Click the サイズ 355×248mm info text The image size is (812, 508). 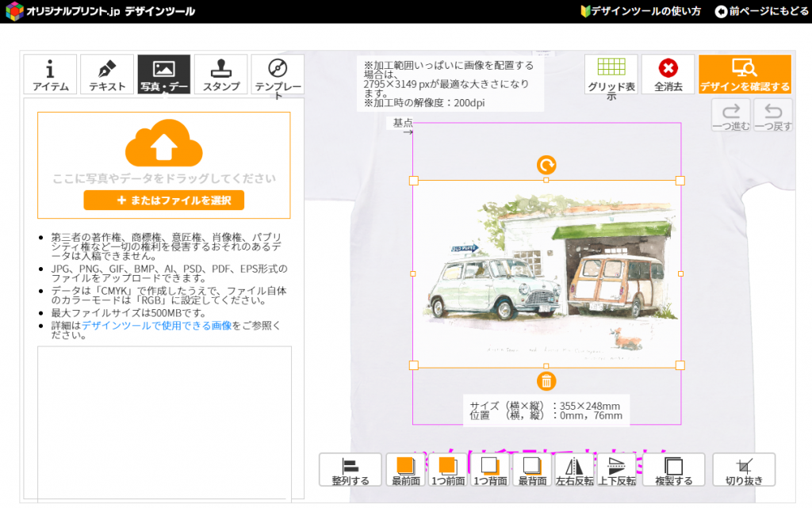[x=546, y=406]
